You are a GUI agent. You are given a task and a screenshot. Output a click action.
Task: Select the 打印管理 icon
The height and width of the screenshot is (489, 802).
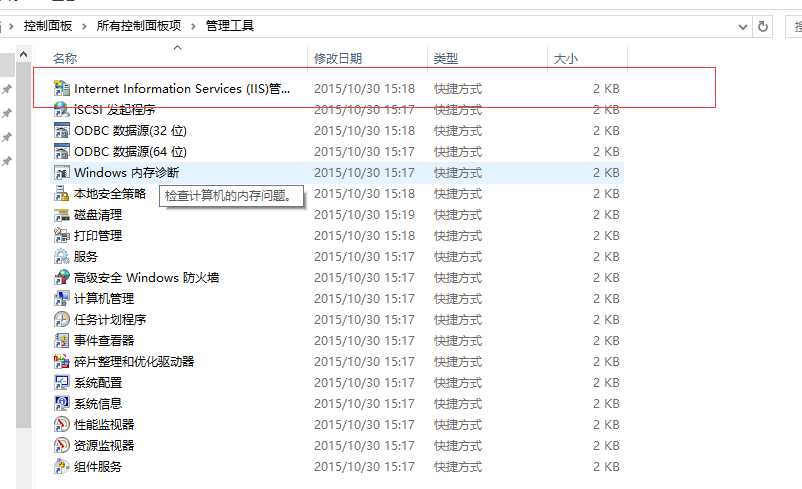point(61,235)
